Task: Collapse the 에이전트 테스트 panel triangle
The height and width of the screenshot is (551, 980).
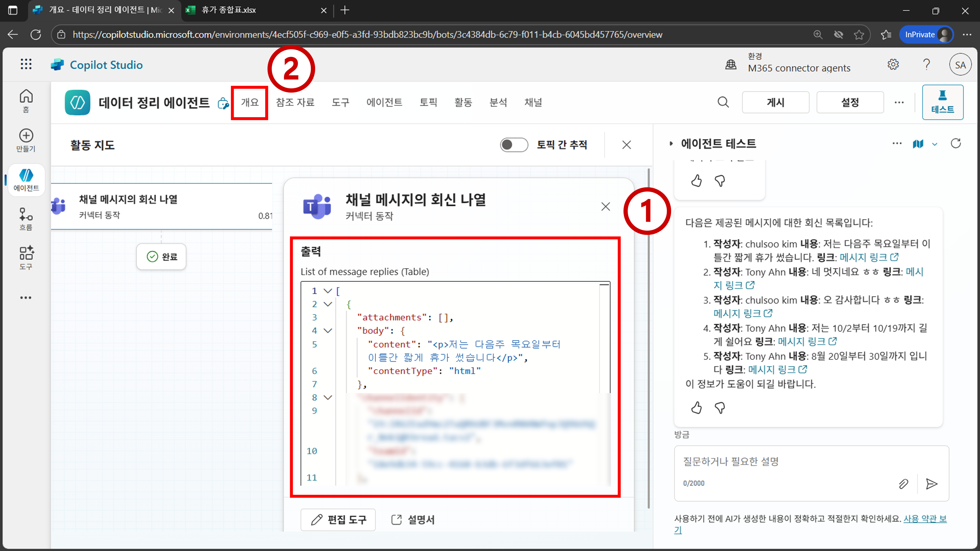Action: pos(671,144)
